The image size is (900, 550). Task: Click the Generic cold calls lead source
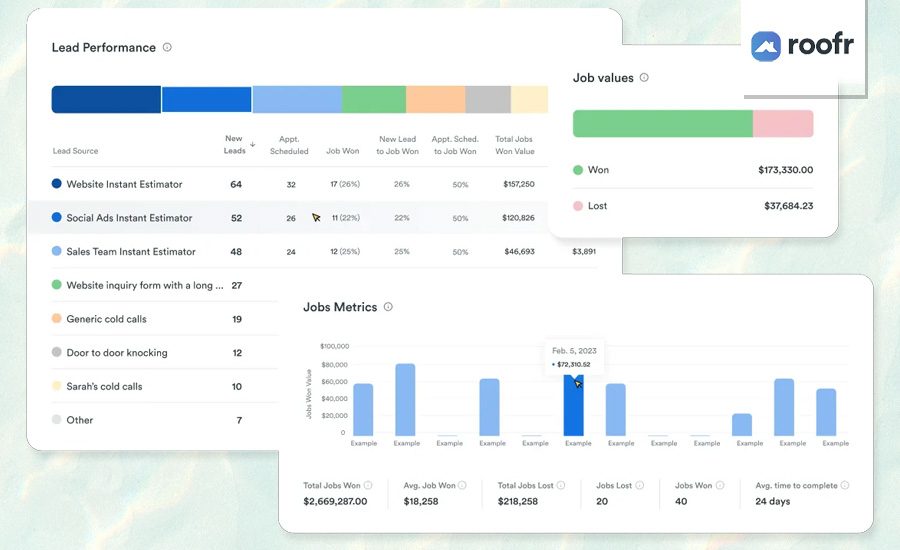(106, 319)
